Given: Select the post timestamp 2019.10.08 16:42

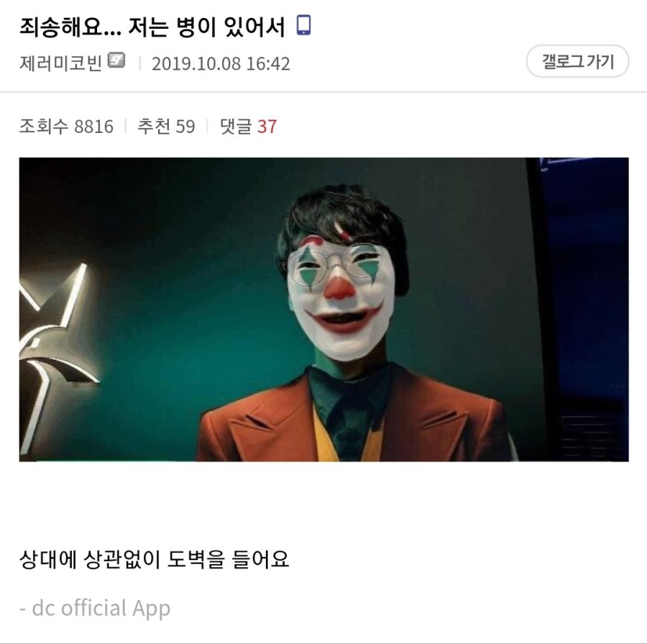Looking at the screenshot, I should 221,63.
